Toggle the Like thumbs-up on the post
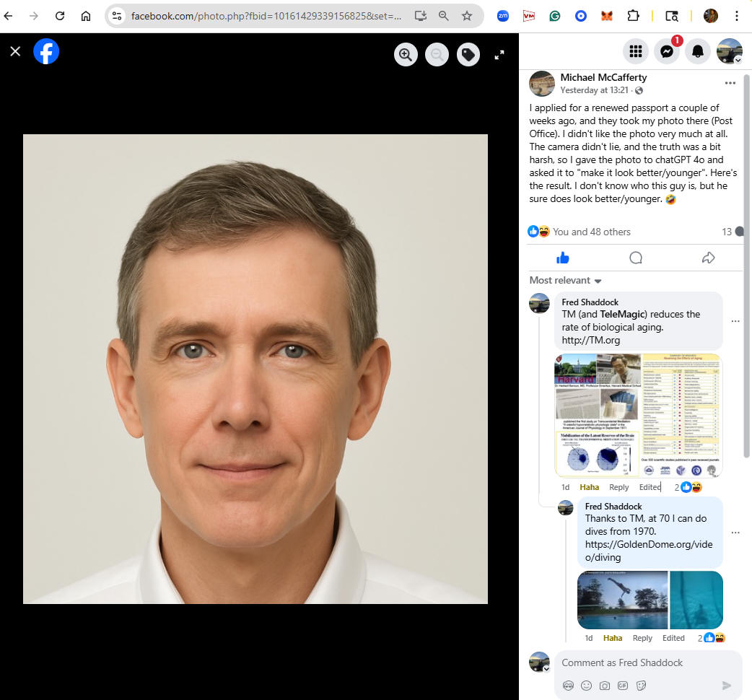 pos(563,258)
